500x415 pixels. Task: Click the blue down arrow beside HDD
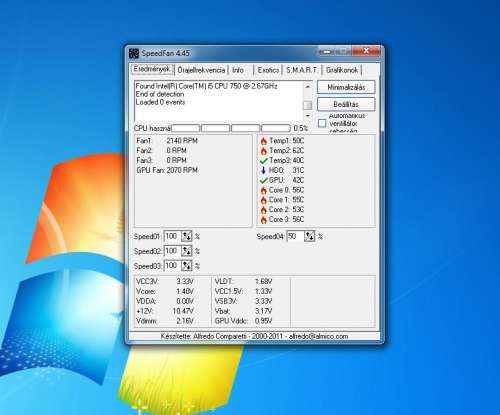point(263,170)
